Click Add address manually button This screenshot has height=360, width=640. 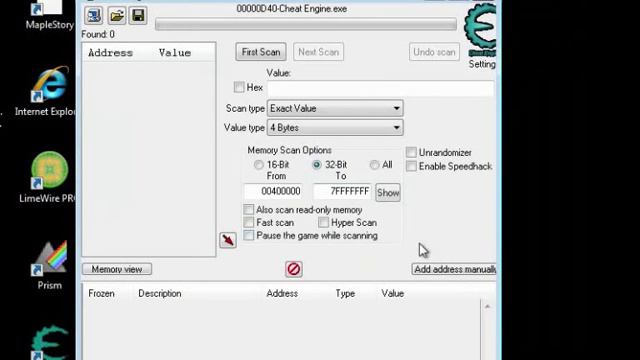pyautogui.click(x=454, y=269)
